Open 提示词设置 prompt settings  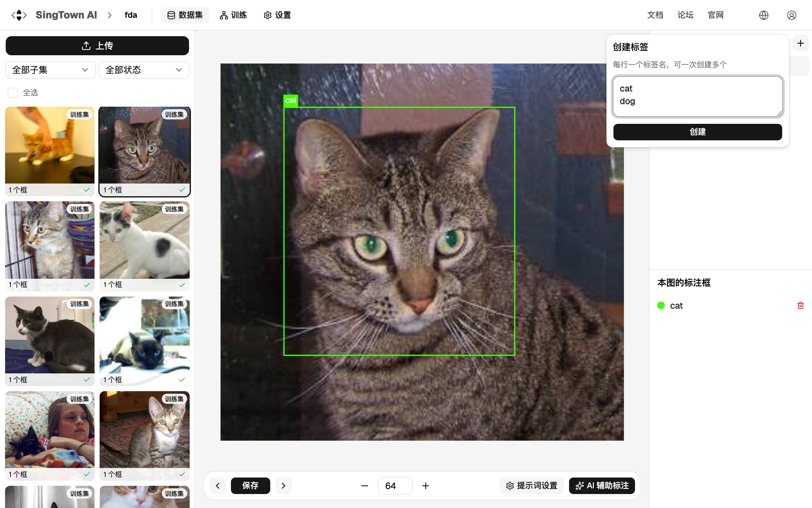tap(532, 485)
